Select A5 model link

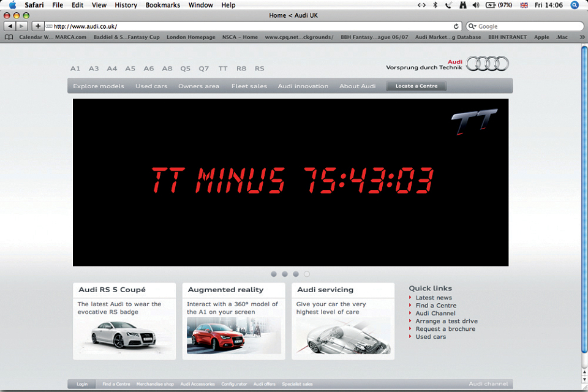point(130,68)
